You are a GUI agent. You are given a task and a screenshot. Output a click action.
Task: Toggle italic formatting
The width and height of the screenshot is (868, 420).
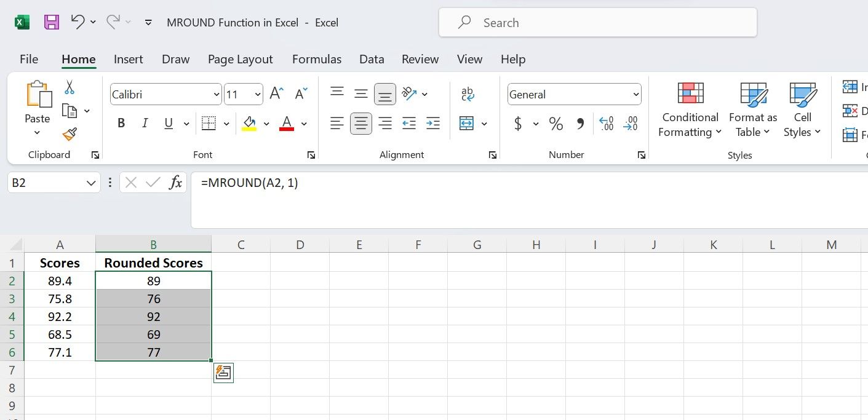145,122
